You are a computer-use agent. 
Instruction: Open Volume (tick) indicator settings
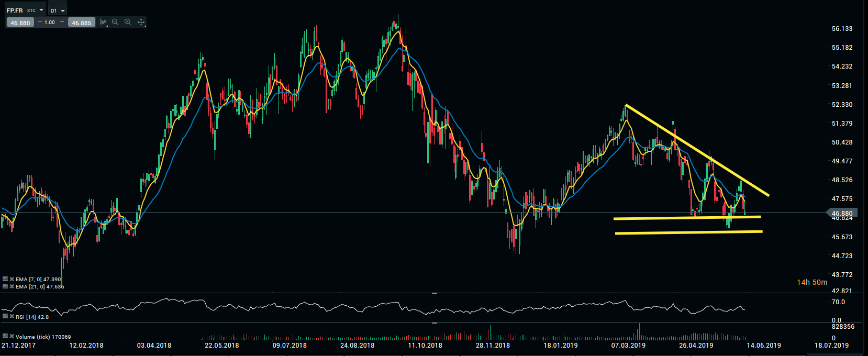click(5, 337)
